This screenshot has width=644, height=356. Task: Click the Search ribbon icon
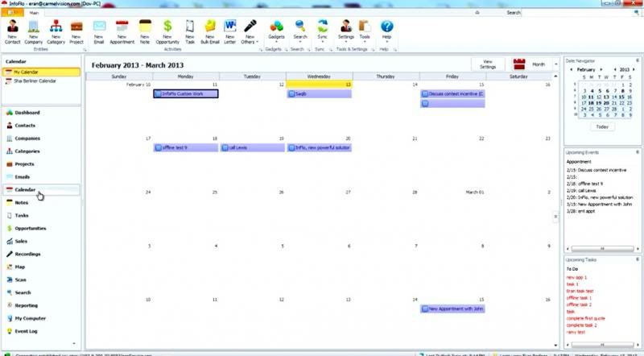[300, 32]
